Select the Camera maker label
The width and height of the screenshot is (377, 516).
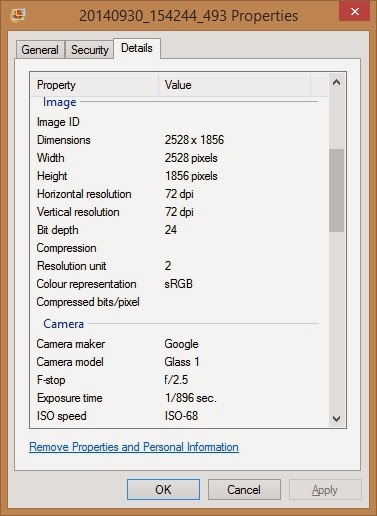[x=71, y=344]
